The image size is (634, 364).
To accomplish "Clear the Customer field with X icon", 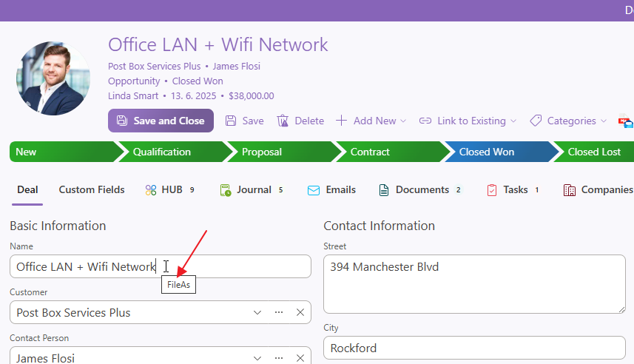I will coord(300,312).
